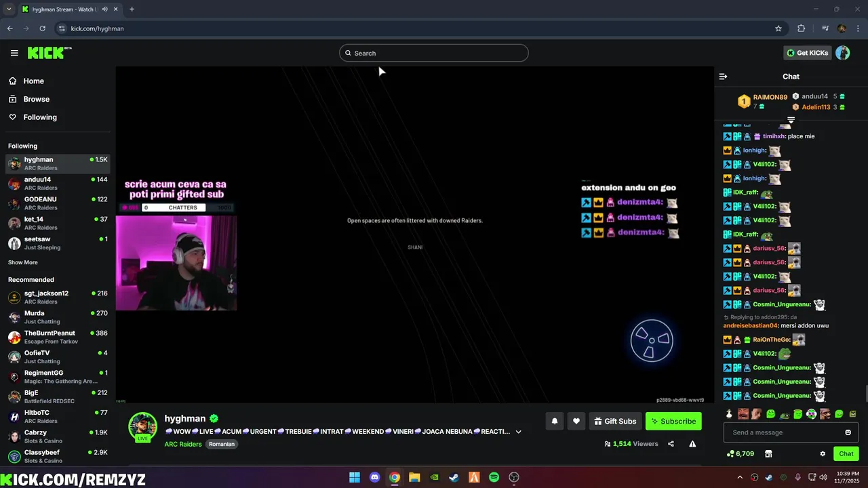Open Windows Start menu
Viewport: 868px width, 488px height.
click(x=355, y=477)
